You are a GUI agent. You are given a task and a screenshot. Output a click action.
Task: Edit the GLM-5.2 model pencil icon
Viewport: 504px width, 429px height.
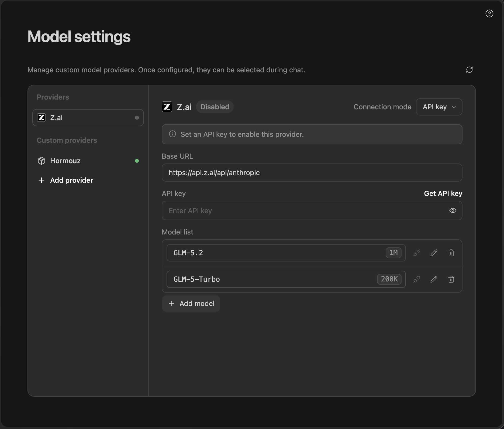(434, 253)
